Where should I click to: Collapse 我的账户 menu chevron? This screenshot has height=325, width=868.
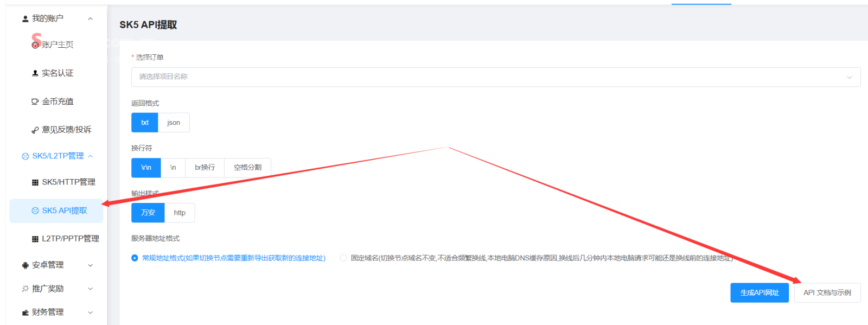click(x=91, y=19)
